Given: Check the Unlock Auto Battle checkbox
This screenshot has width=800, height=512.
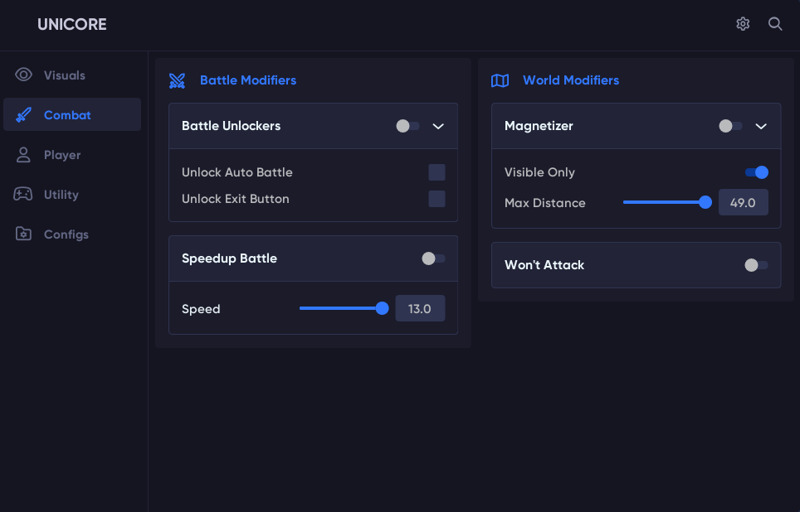Looking at the screenshot, I should [437, 172].
